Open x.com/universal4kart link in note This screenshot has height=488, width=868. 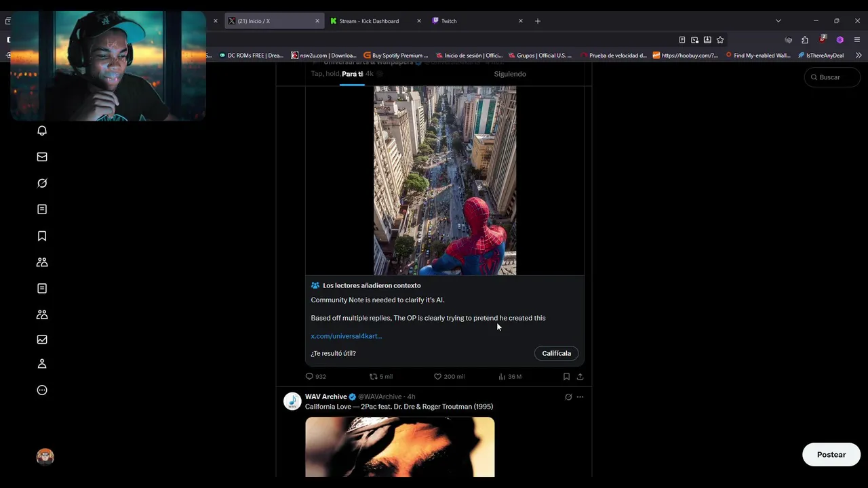347,336
